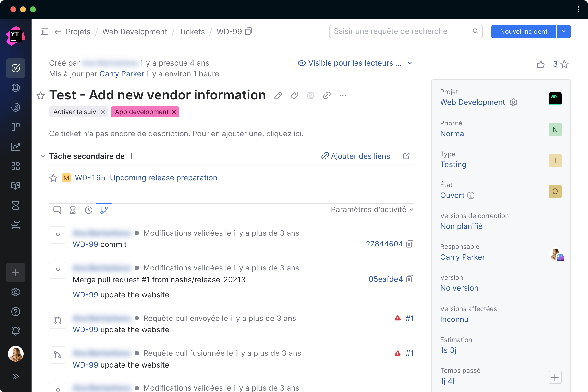Viewport: 588px width, 392px height.
Task: Open notifications via the bell icon
Action: pyautogui.click(x=15, y=331)
